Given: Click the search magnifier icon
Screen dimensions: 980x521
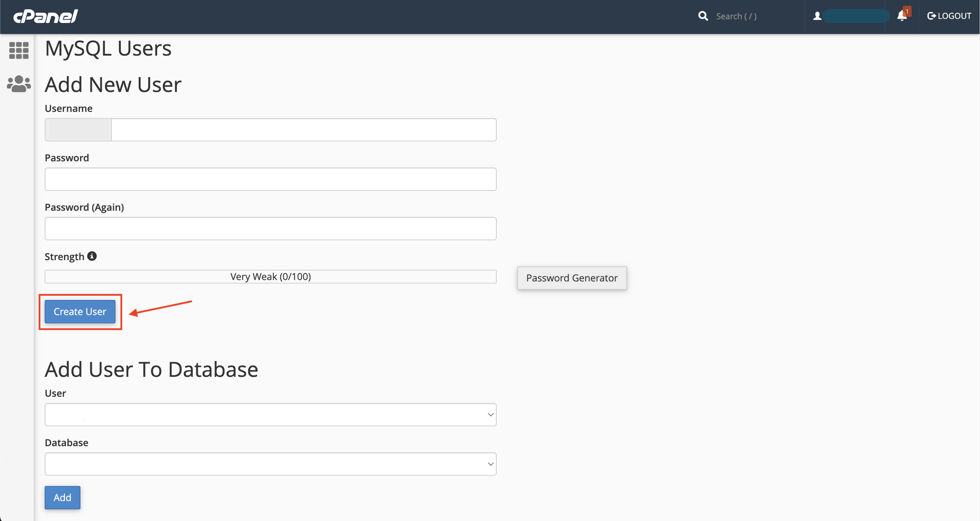Looking at the screenshot, I should [x=703, y=16].
